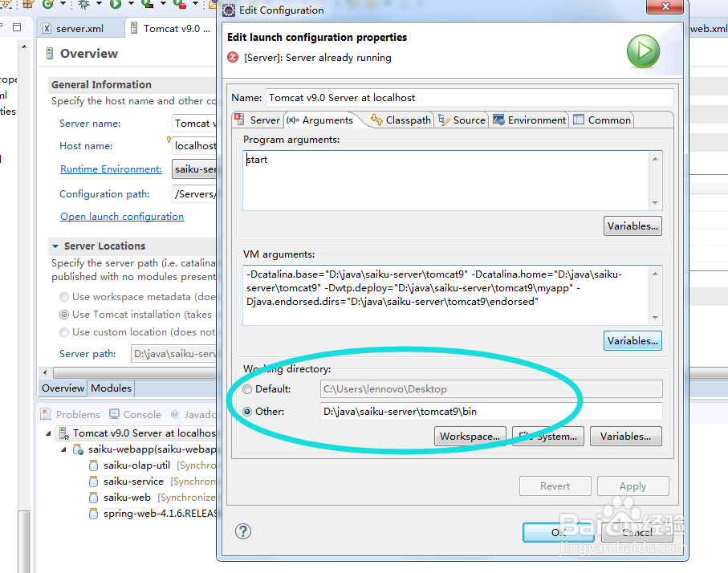Select Use Tomcat installation radio
This screenshot has width=728, height=573.
pos(64,315)
